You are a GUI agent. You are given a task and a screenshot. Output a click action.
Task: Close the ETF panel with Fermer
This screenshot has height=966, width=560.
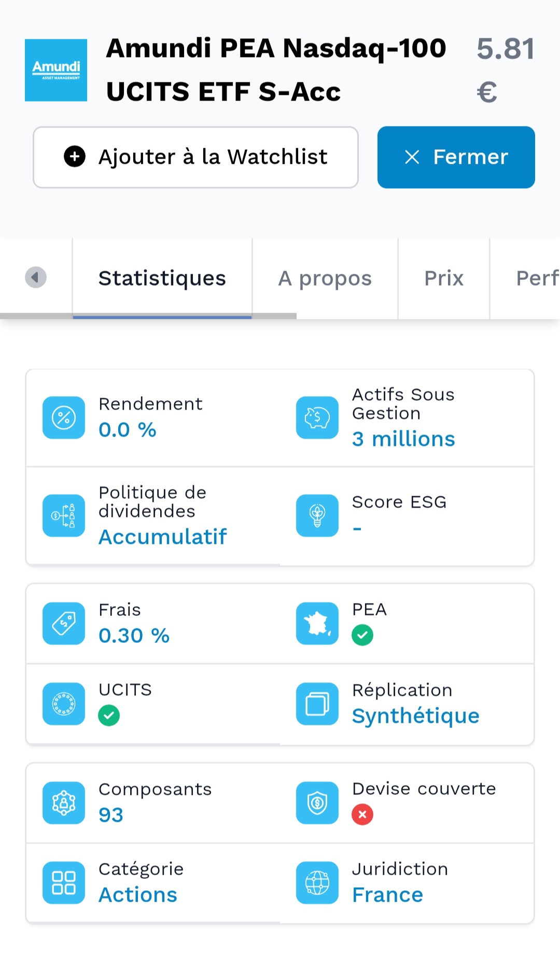(456, 157)
